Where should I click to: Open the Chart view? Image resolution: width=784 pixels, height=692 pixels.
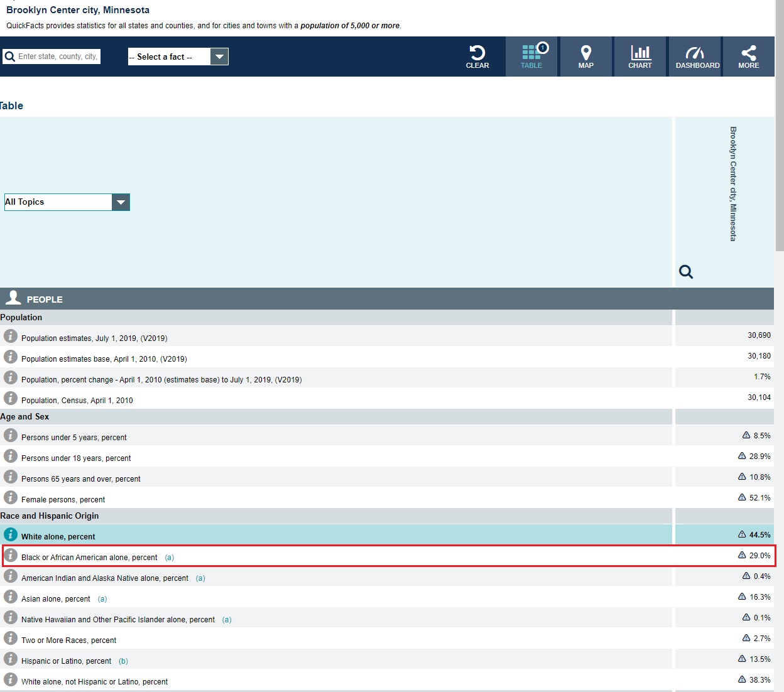coord(640,57)
